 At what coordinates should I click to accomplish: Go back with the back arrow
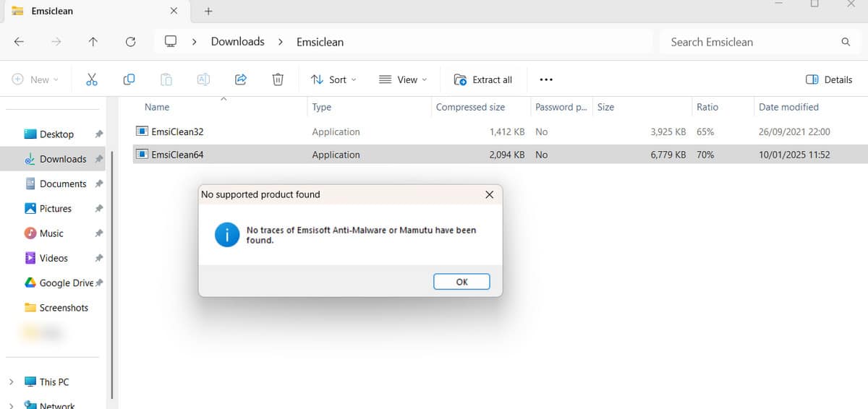click(20, 42)
